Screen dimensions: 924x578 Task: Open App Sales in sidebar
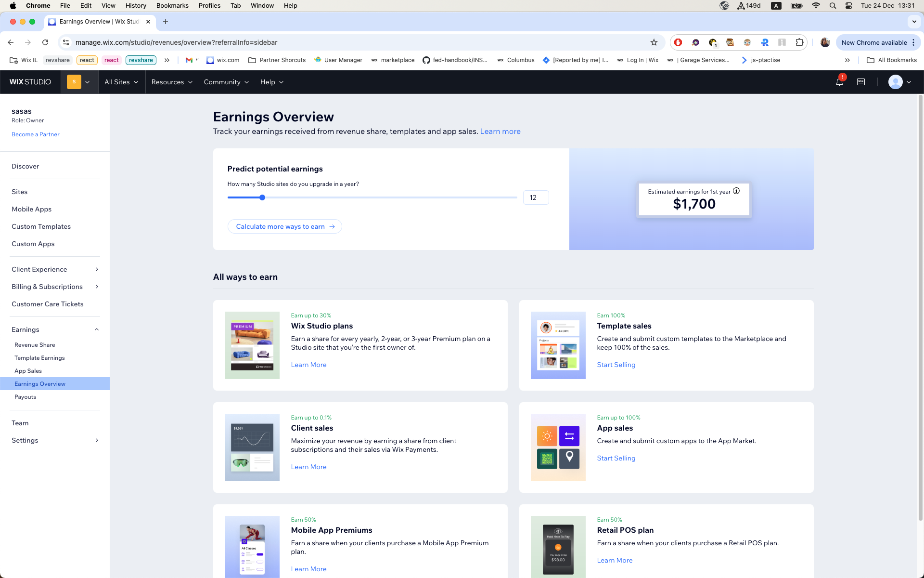[28, 371]
